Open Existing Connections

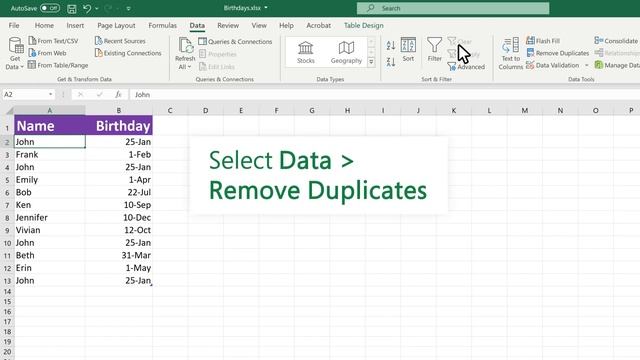click(128, 53)
